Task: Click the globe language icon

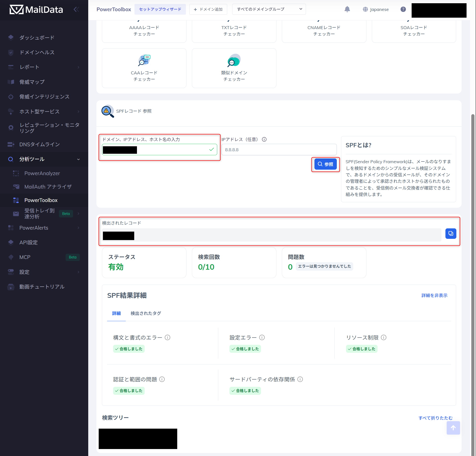Action: tap(365, 9)
